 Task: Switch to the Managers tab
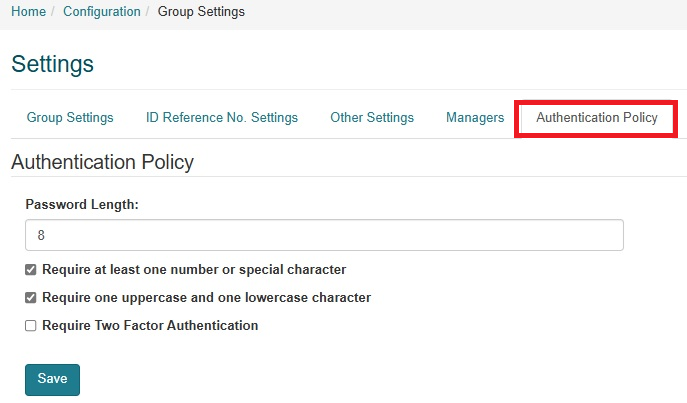[x=475, y=117]
